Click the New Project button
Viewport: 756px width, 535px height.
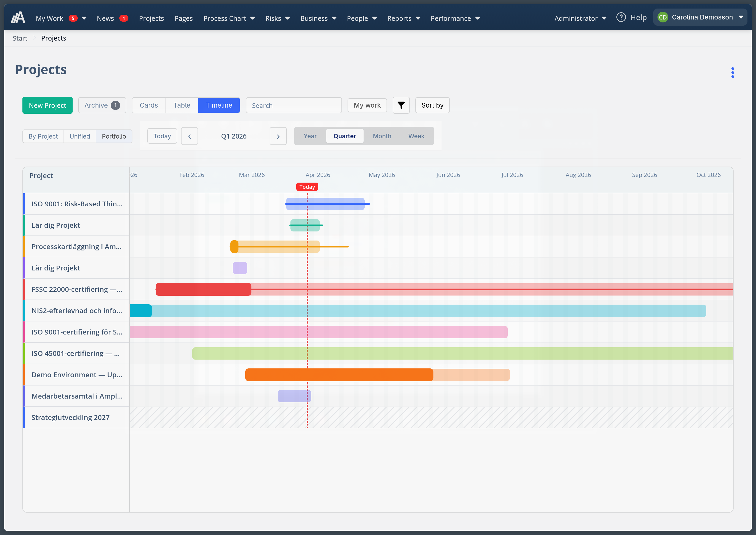coord(47,105)
